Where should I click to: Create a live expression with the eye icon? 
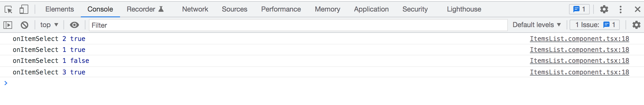pyautogui.click(x=74, y=25)
